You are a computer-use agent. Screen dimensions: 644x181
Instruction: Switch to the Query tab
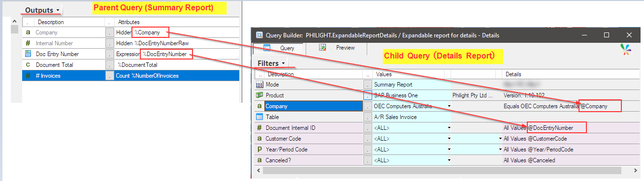(278, 48)
